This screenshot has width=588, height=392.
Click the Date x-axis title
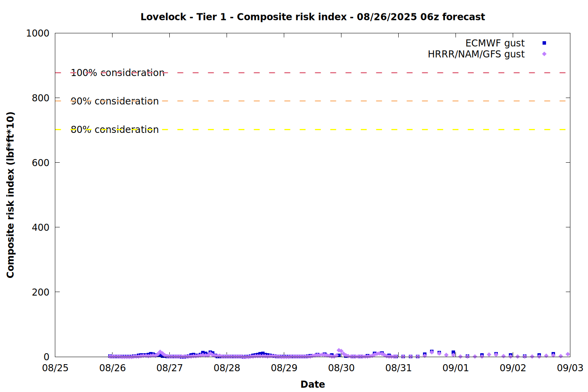coord(313,384)
